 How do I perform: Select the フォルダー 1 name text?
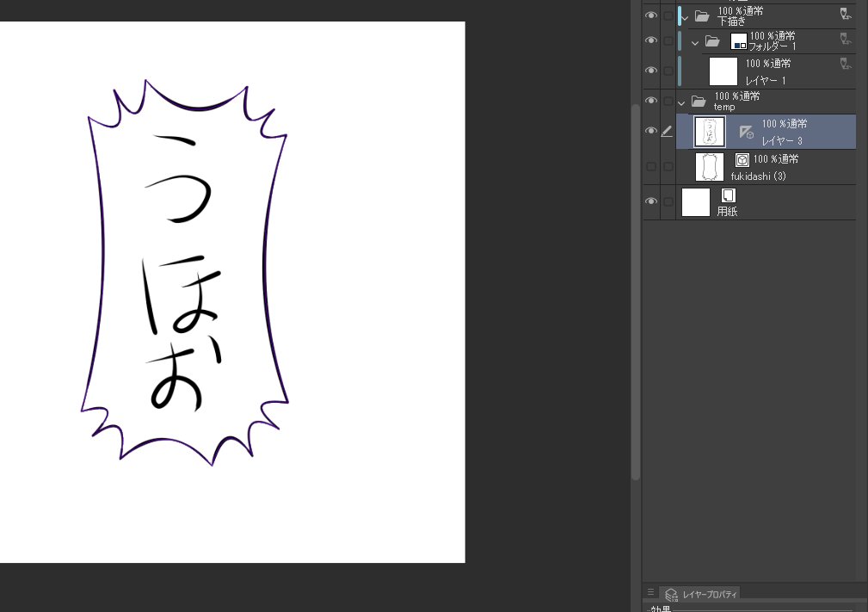pos(773,46)
